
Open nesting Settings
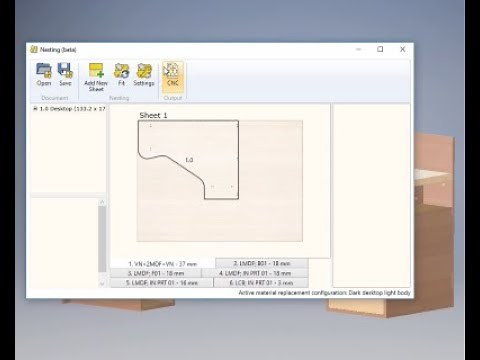[144, 74]
